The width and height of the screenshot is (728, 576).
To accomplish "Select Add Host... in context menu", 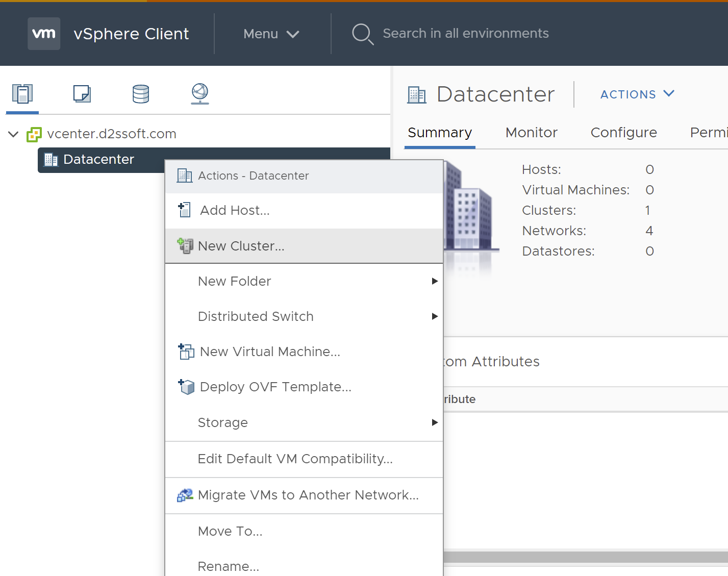I will 235,210.
